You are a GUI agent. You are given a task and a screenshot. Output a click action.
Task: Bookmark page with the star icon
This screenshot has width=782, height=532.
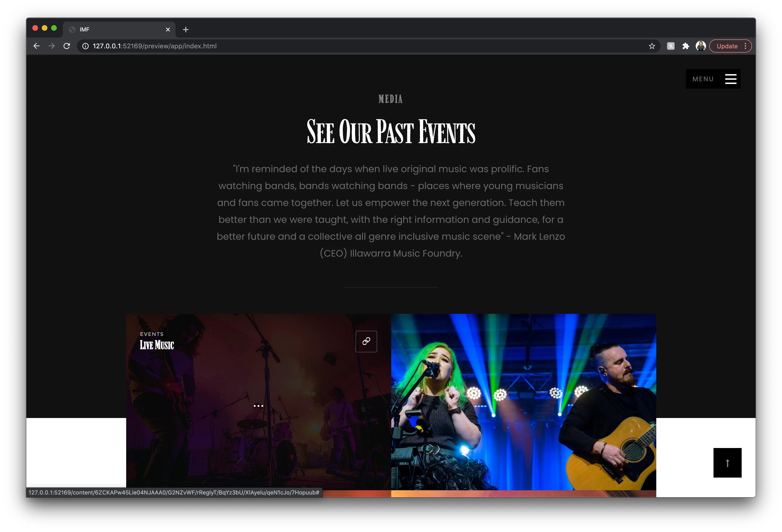tap(652, 46)
